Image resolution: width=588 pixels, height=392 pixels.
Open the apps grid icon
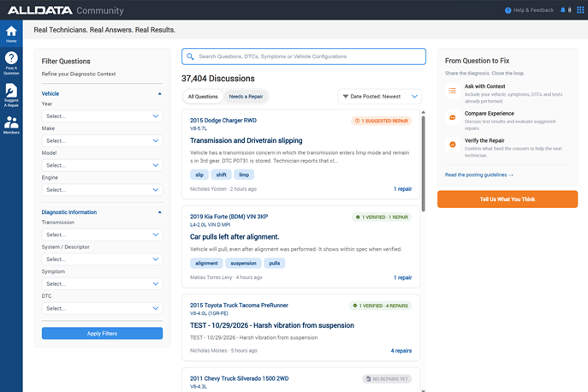[x=580, y=10]
